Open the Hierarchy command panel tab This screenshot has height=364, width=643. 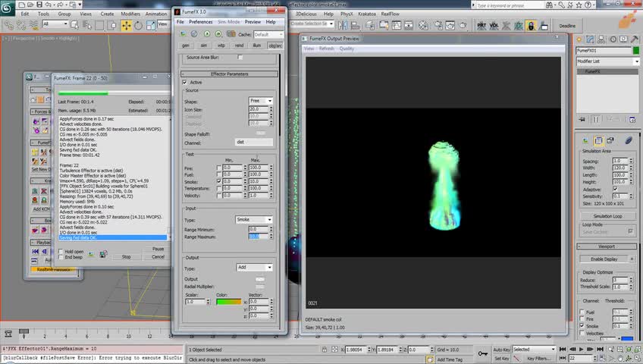[601, 39]
